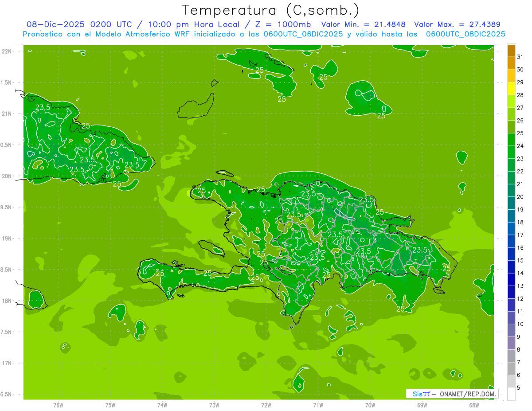Click longitude axis label '68W'
Image resolution: width=532 pixels, height=411 pixels.
474,405
